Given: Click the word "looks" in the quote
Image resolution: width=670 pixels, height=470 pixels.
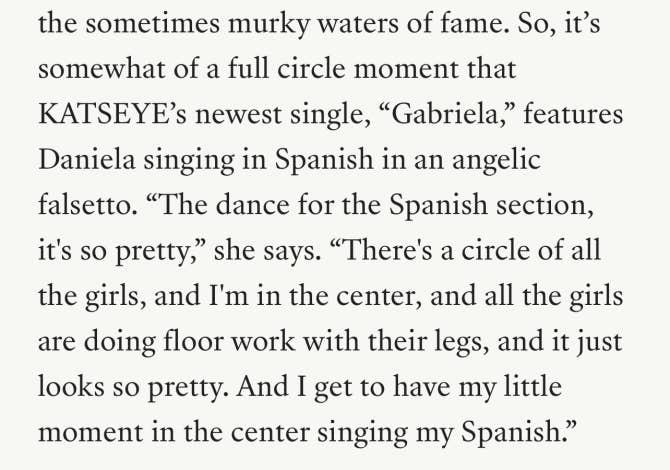Looking at the screenshot, I should tap(70, 389).
